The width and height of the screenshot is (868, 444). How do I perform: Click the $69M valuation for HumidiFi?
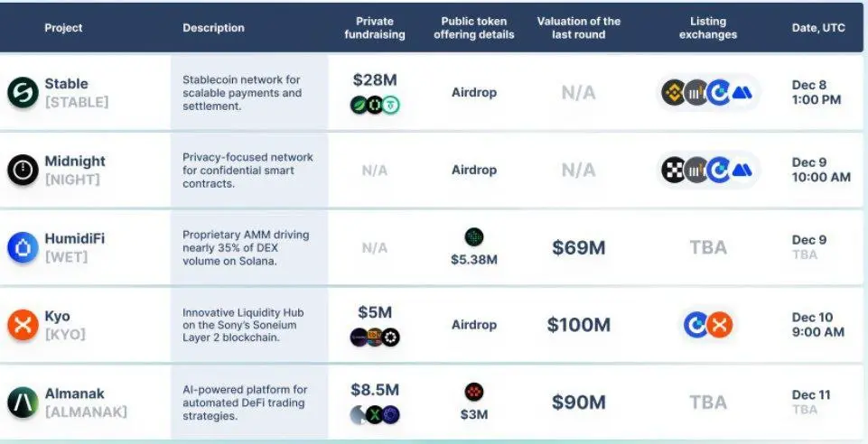(x=579, y=247)
